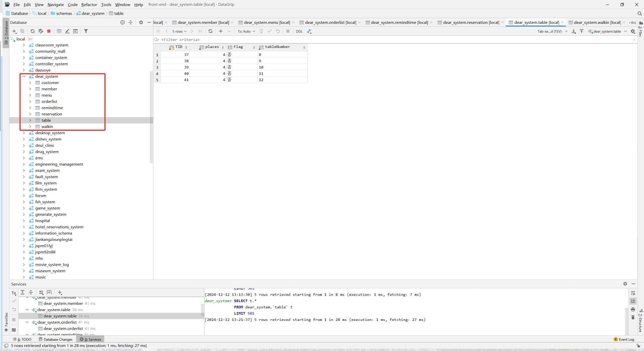Image resolution: width=644 pixels, height=351 pixels.
Task: Toggle scroll-to-end icon in Services output
Action: [x=633, y=301]
